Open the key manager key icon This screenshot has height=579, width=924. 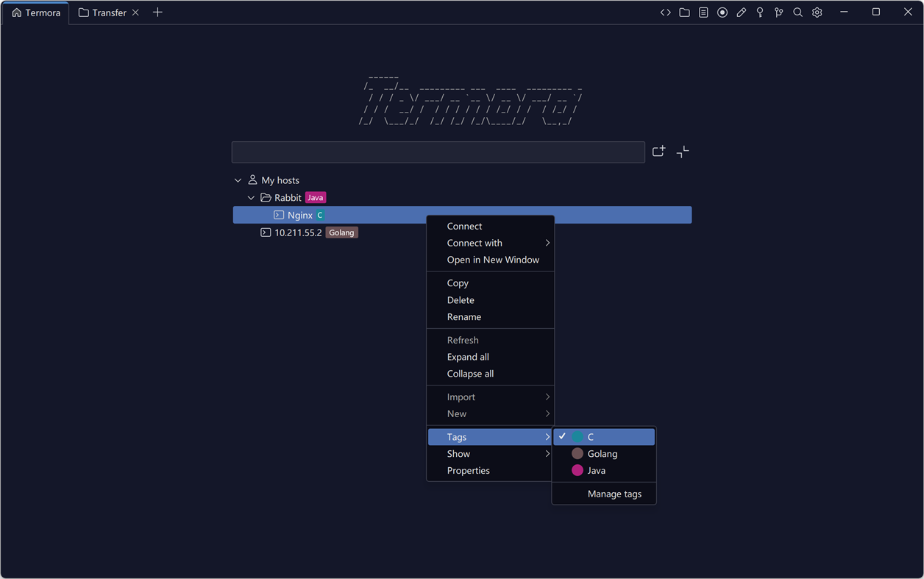760,13
